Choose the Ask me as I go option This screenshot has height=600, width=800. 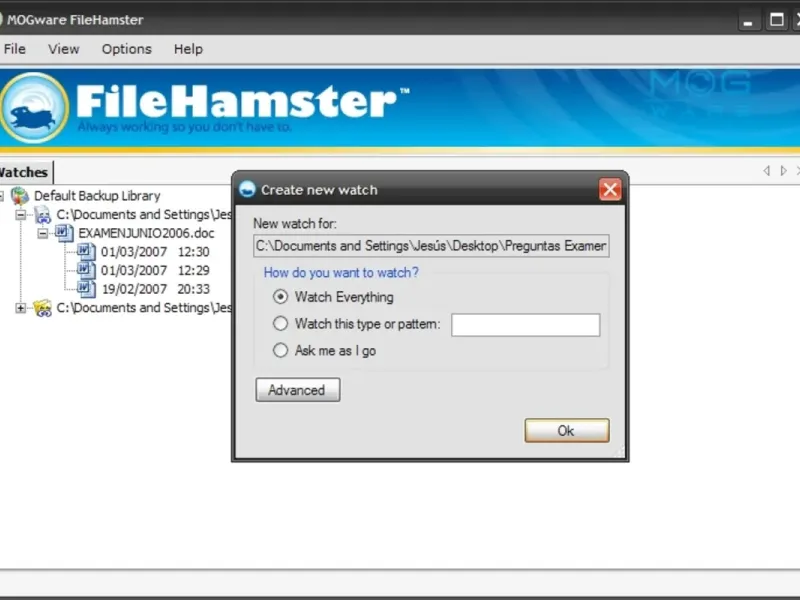pyautogui.click(x=280, y=351)
